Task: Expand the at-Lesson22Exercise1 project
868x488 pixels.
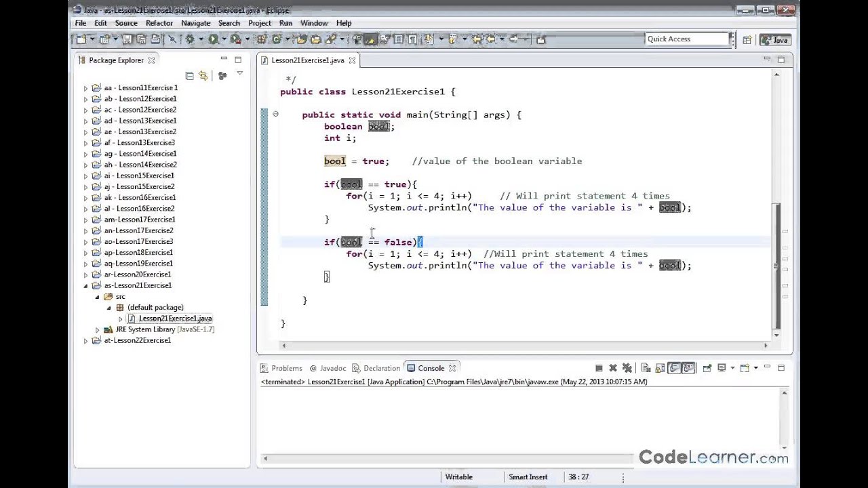Action: [x=85, y=341]
